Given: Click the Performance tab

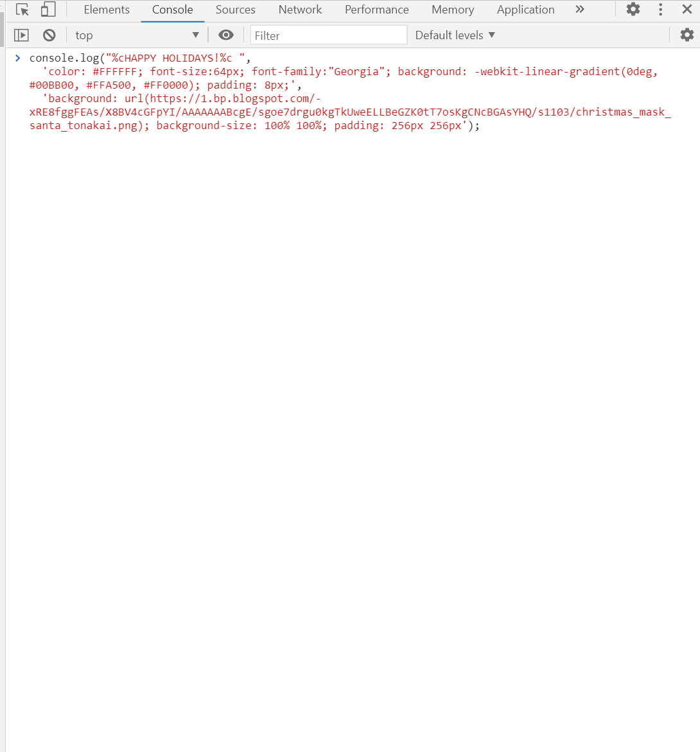Looking at the screenshot, I should coord(376,10).
